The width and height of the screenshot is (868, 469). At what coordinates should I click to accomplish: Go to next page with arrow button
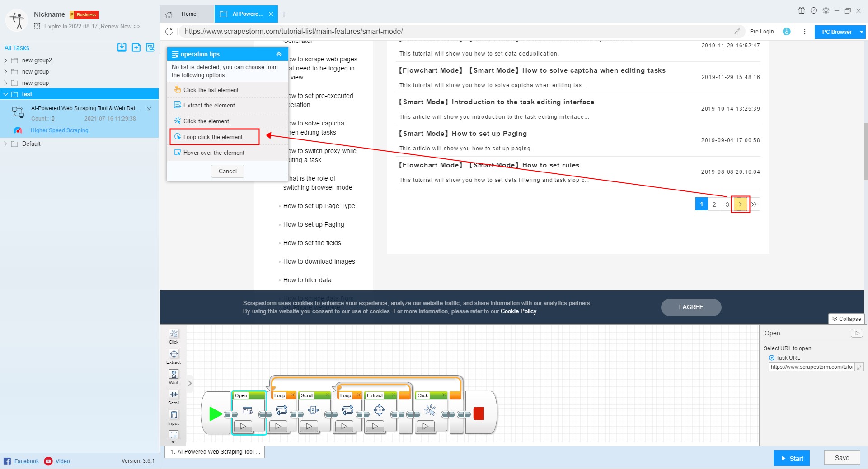(x=740, y=204)
